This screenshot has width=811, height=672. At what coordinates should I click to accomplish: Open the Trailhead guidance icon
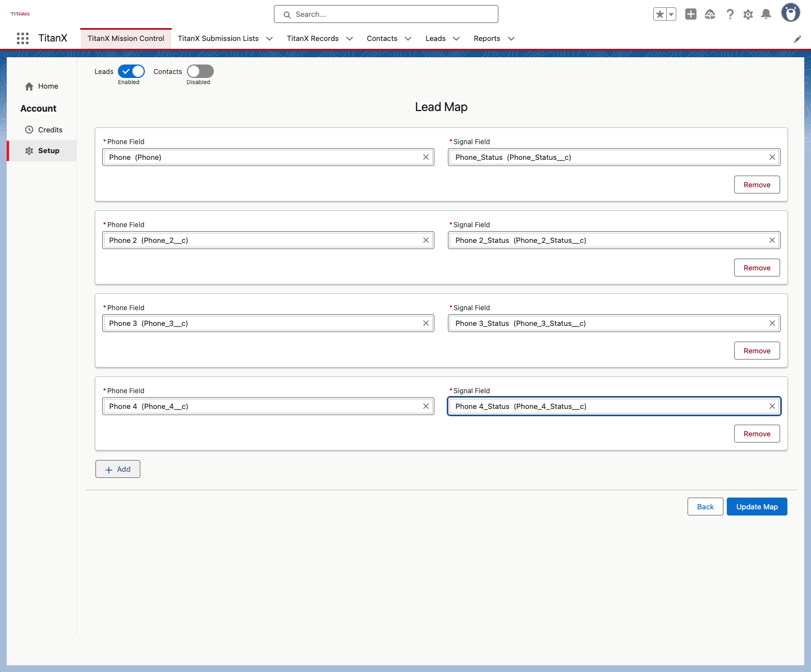[x=710, y=14]
